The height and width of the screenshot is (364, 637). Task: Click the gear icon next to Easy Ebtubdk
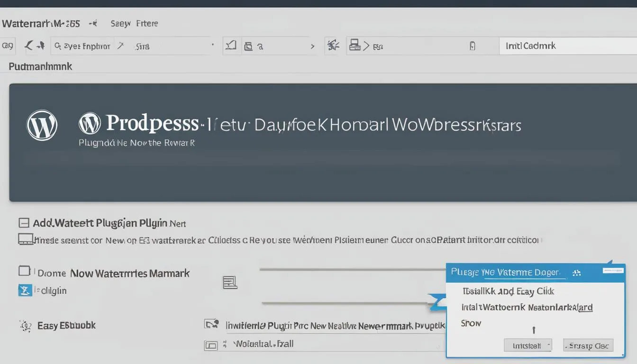25,326
